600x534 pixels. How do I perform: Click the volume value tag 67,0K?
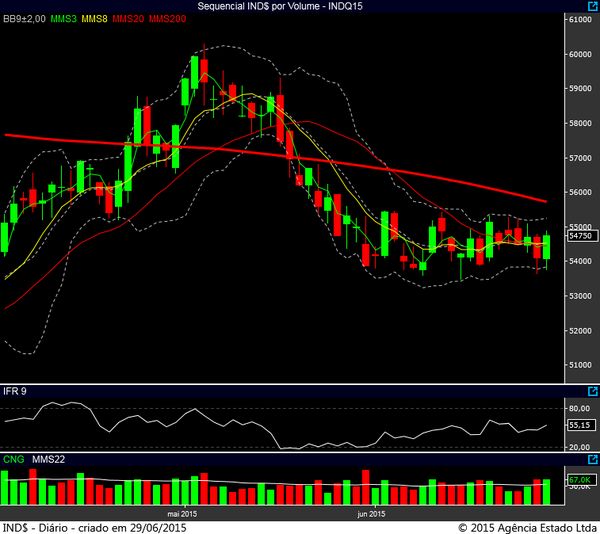[581, 481]
